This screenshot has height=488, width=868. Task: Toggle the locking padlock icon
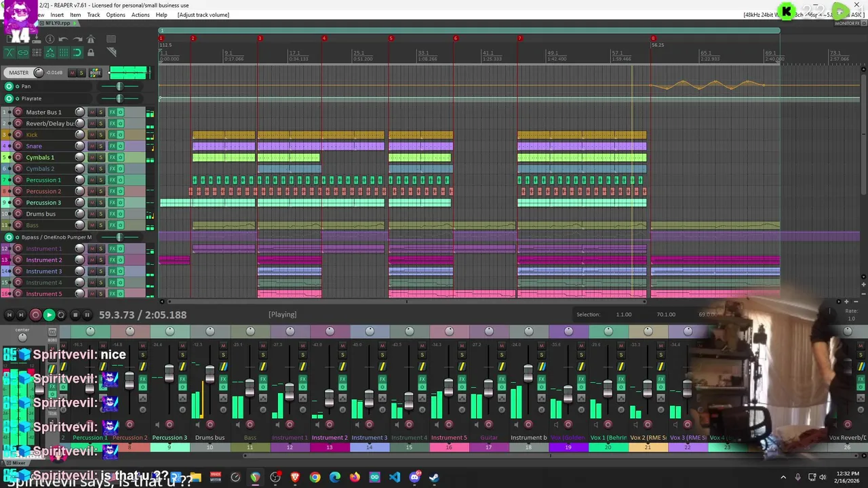coord(91,52)
